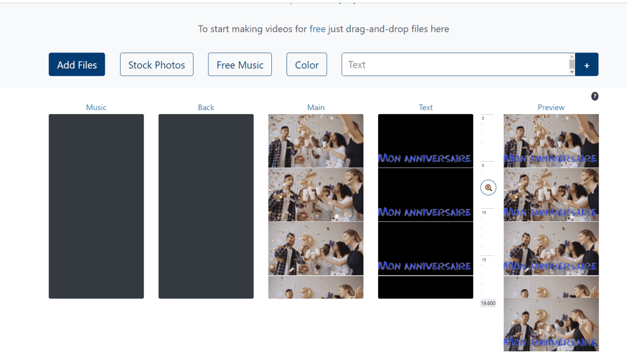Click the Preview column header
The height and width of the screenshot is (364, 627).
click(551, 107)
